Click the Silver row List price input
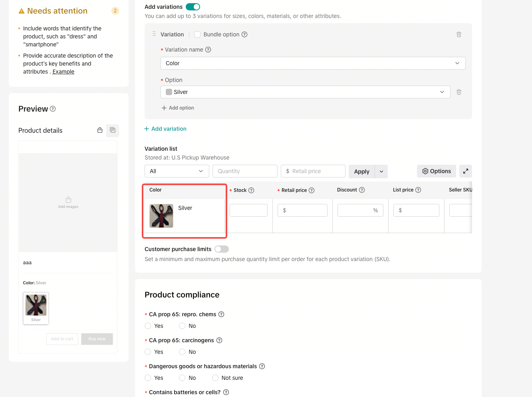Screen dimensions: 532x397 [416, 210]
